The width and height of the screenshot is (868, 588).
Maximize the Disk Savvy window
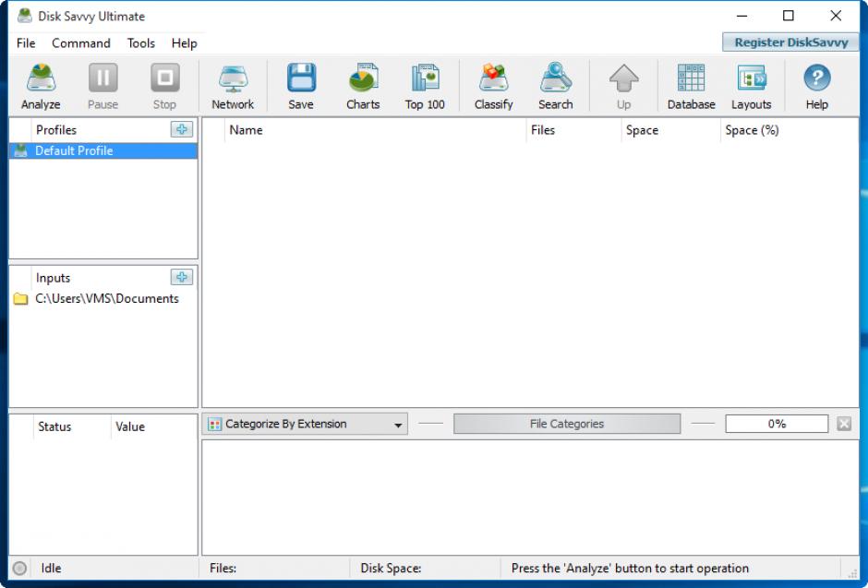point(789,16)
